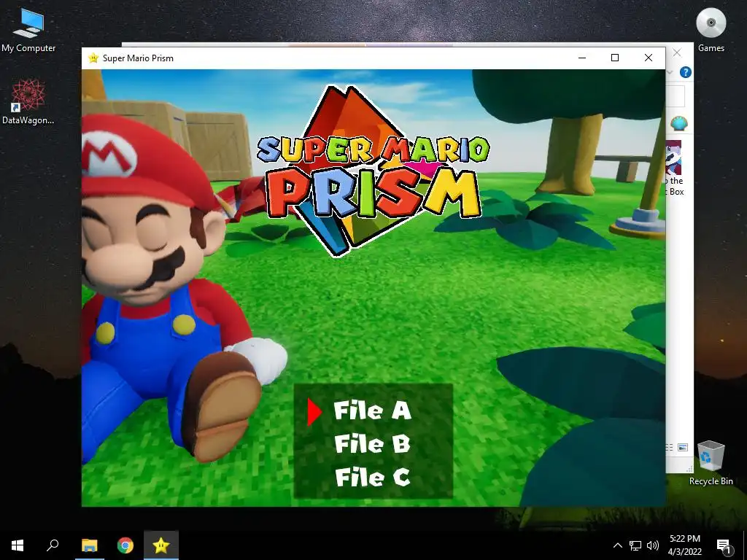This screenshot has height=560, width=747.
Task: Switch background window to details list view
Action: (x=670, y=447)
